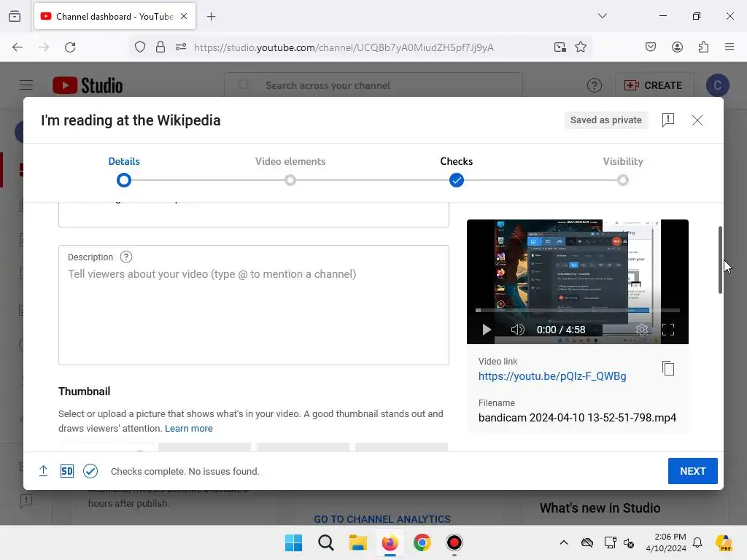Screen dimensions: 747x560
Task: Go to the Visibility step
Action: point(623,161)
